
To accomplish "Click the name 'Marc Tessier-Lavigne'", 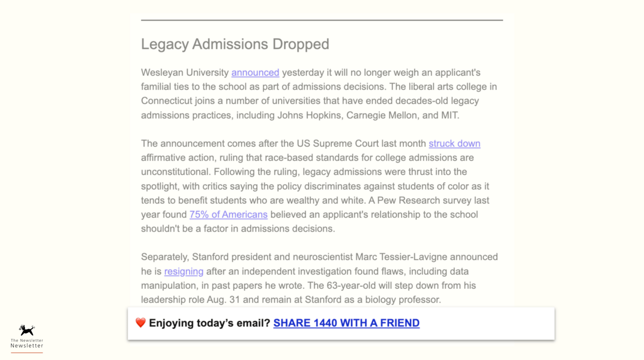I will tap(401, 257).
